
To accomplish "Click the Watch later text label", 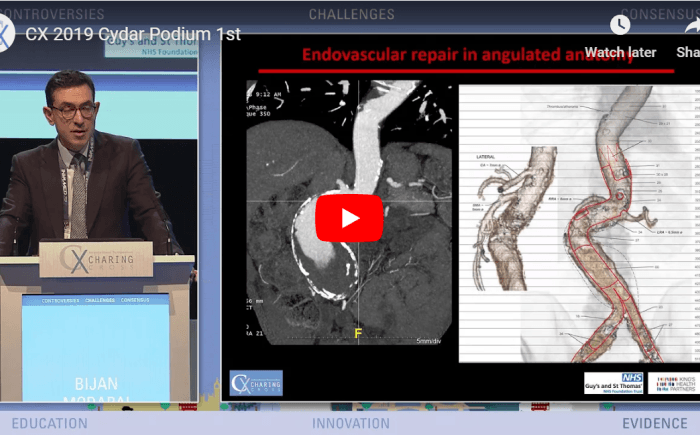I will pos(620,52).
